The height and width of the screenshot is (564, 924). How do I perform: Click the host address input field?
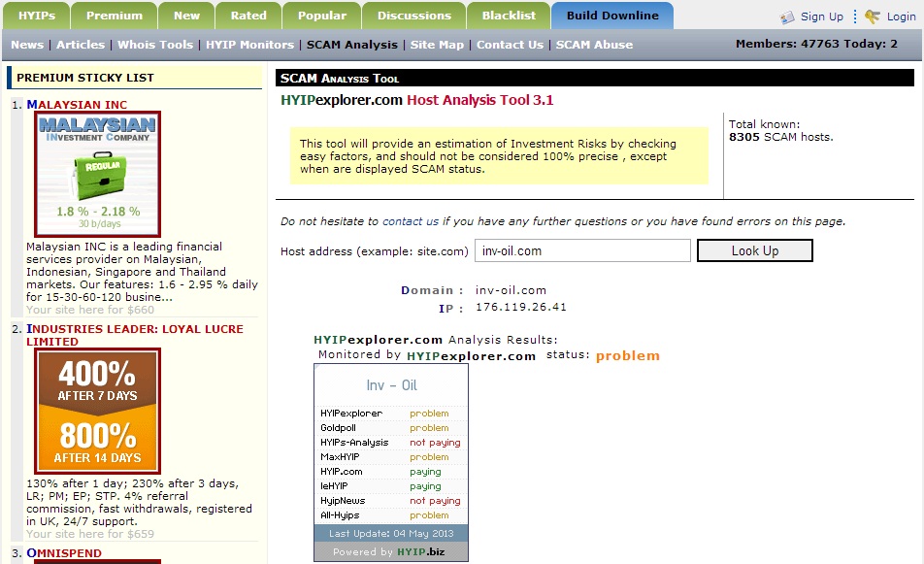pyautogui.click(x=582, y=250)
